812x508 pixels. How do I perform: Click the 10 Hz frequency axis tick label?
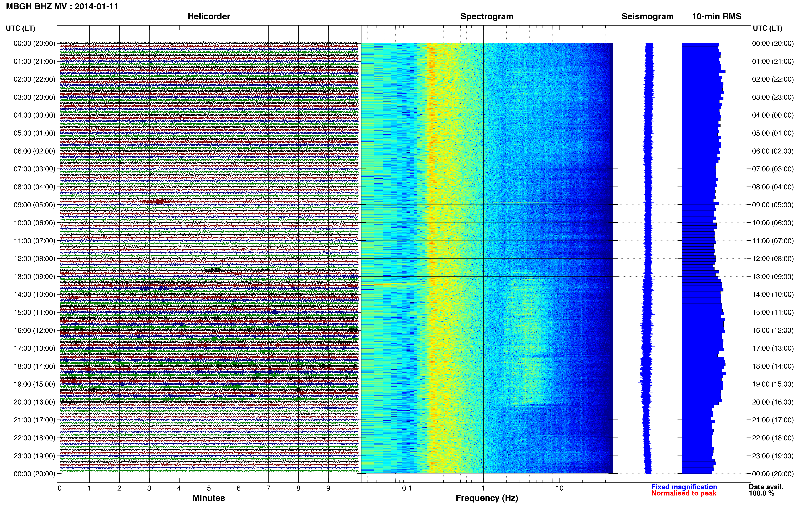point(559,488)
